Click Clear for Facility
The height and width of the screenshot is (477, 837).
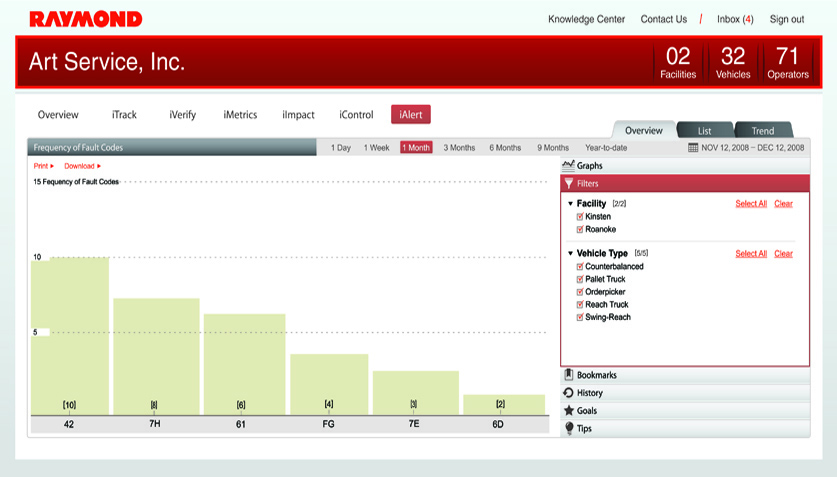(x=784, y=204)
